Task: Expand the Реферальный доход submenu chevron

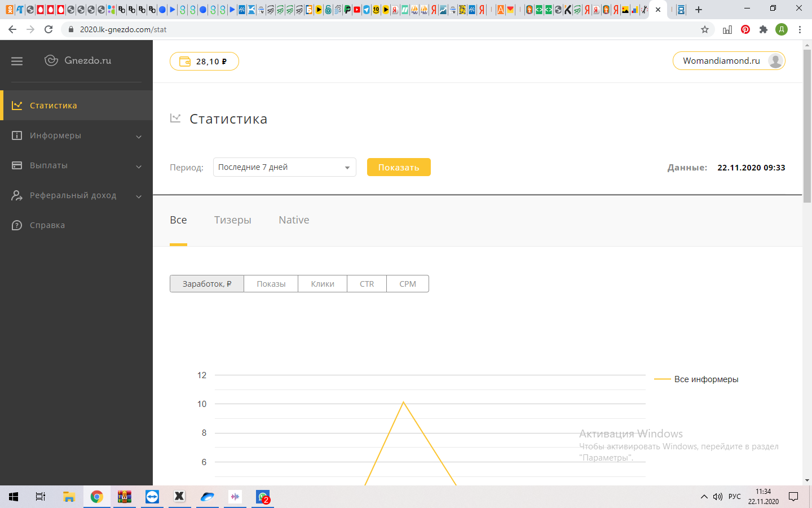Action: pos(139,196)
